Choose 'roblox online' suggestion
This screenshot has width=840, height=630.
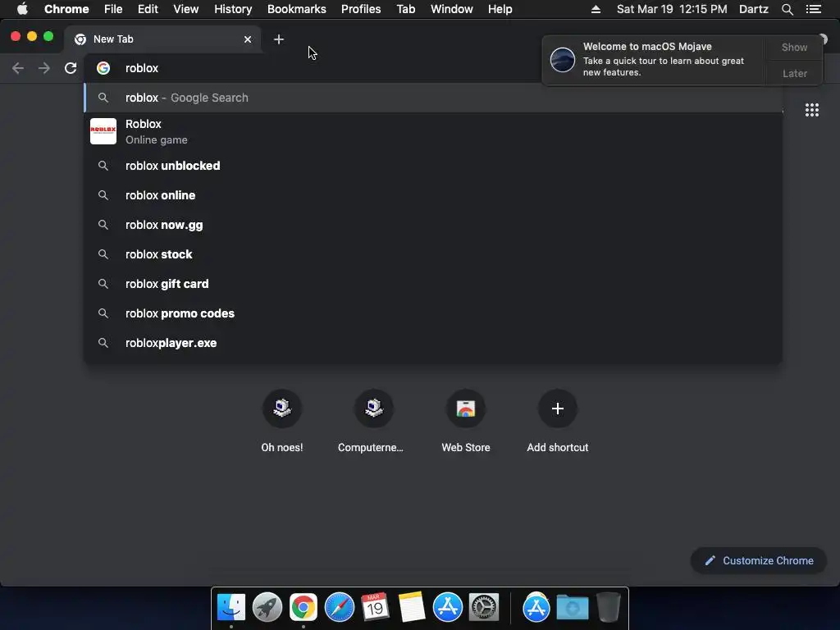click(433, 195)
